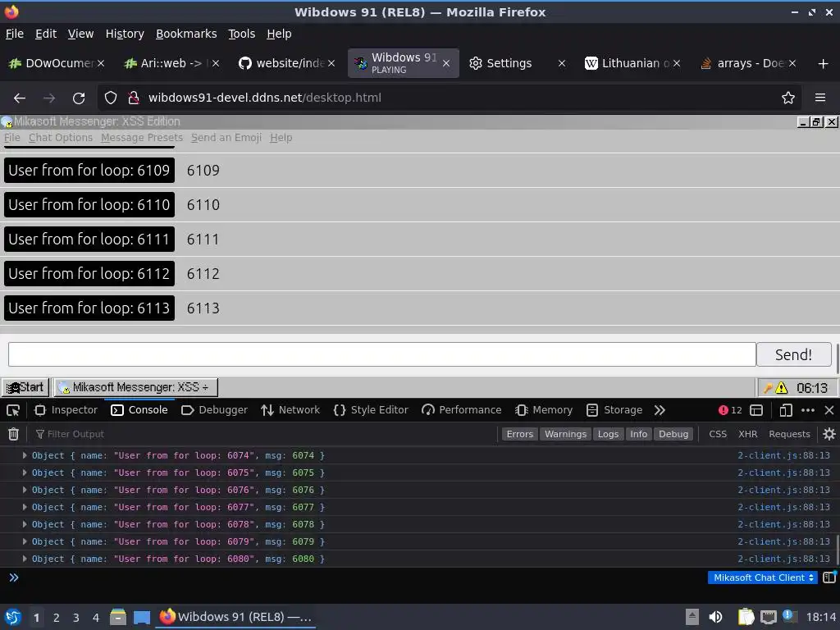
Task: Click the error count badge showing 12
Action: 730,410
